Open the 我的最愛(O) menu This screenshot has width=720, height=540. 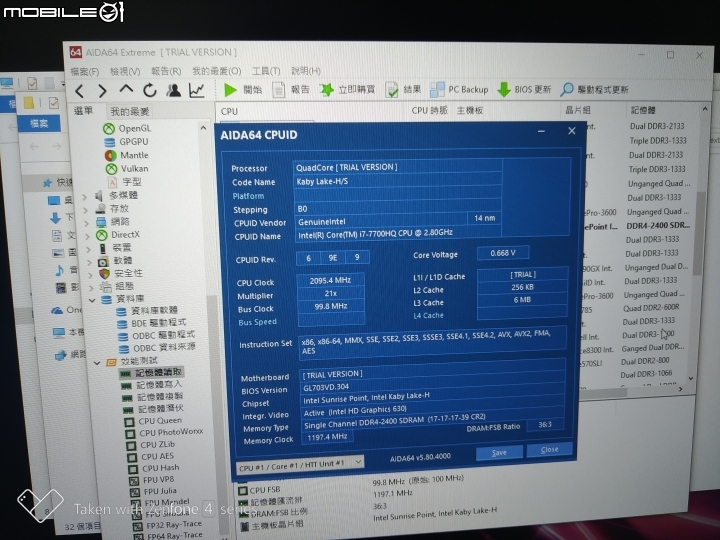(x=216, y=71)
